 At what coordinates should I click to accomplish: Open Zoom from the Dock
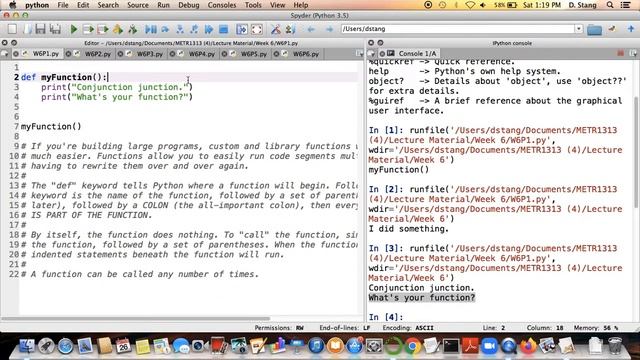489,346
